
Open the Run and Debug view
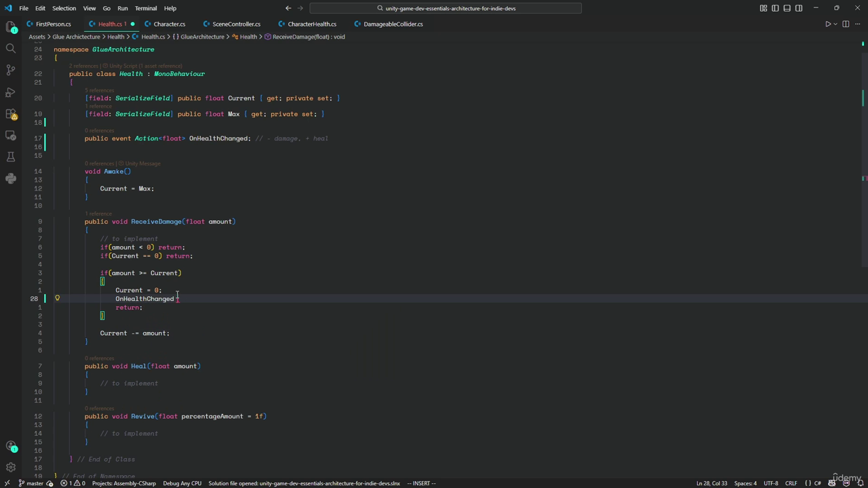(x=11, y=91)
